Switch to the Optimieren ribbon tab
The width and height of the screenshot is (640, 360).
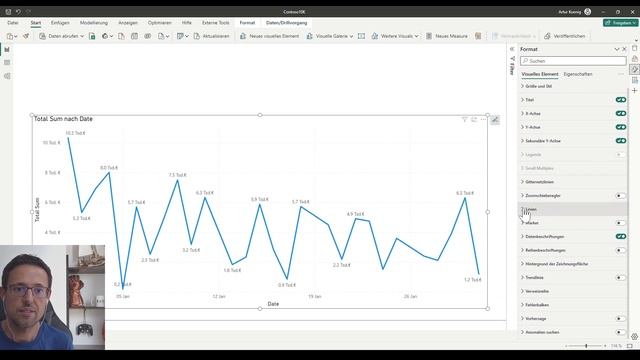click(x=160, y=23)
